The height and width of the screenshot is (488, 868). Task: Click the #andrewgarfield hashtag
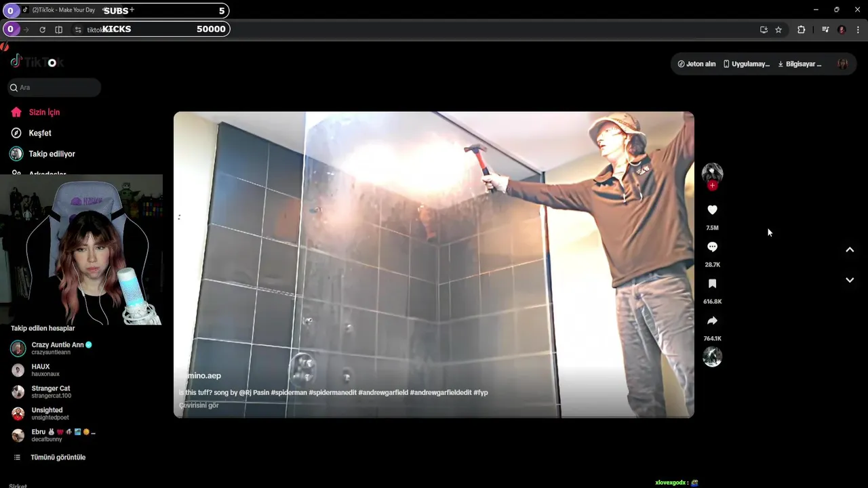383,392
